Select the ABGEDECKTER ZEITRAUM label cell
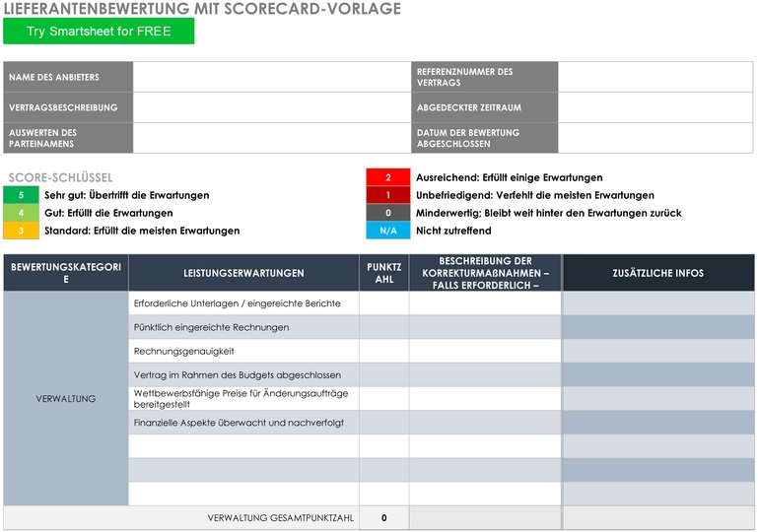 [484, 107]
